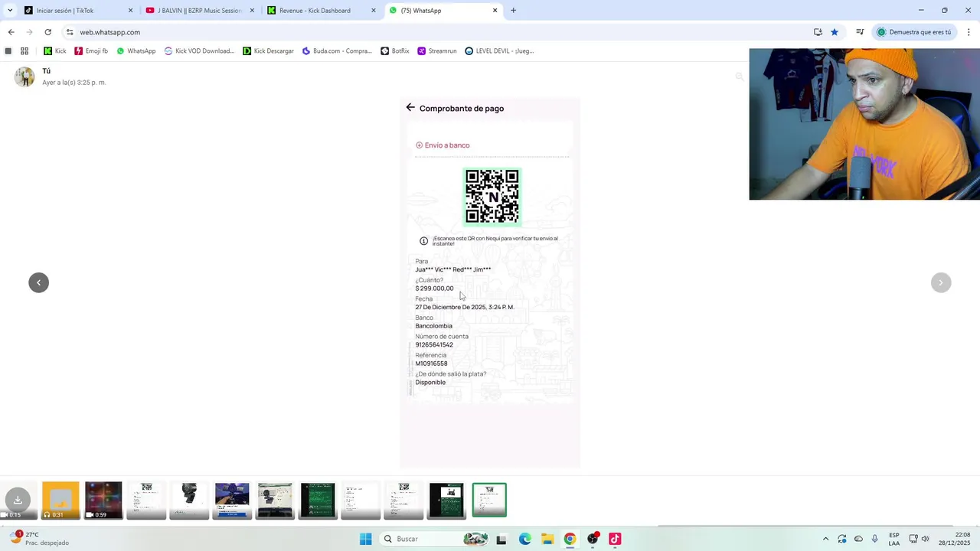The height and width of the screenshot is (551, 980).
Task: Open the BotRix bookmark
Action: click(x=395, y=51)
